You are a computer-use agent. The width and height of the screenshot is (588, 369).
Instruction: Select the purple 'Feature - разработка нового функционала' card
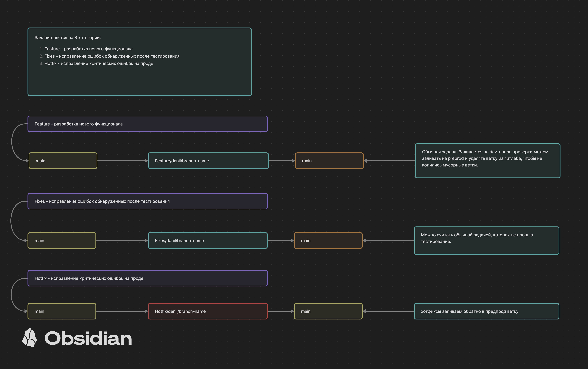(147, 124)
